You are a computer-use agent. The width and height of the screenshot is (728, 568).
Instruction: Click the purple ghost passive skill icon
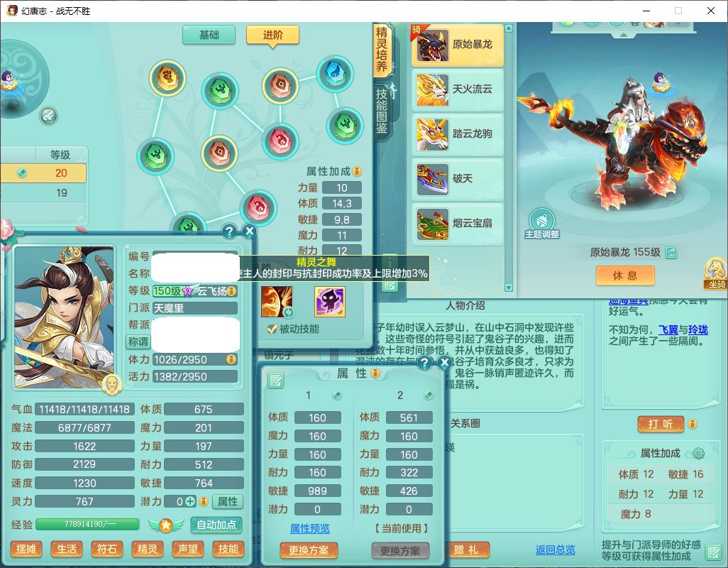[x=330, y=302]
